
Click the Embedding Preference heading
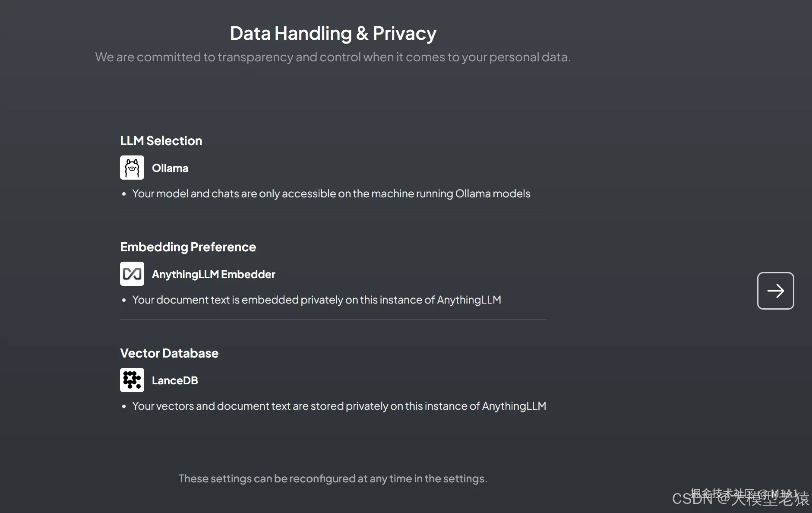pos(188,247)
